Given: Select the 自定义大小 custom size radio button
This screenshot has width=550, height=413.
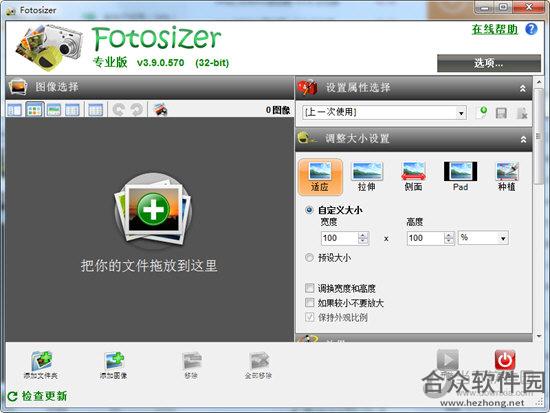Looking at the screenshot, I should pos(309,210).
